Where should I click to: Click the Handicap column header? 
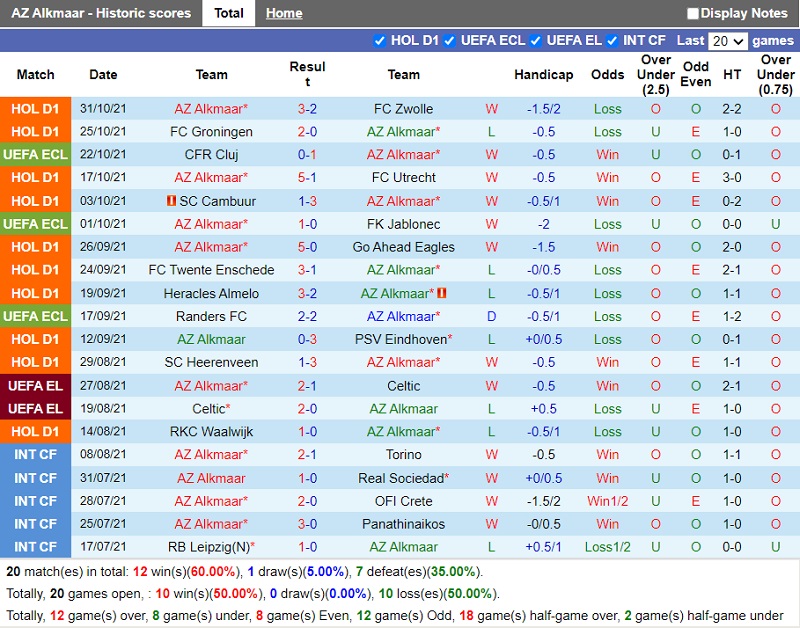(543, 74)
